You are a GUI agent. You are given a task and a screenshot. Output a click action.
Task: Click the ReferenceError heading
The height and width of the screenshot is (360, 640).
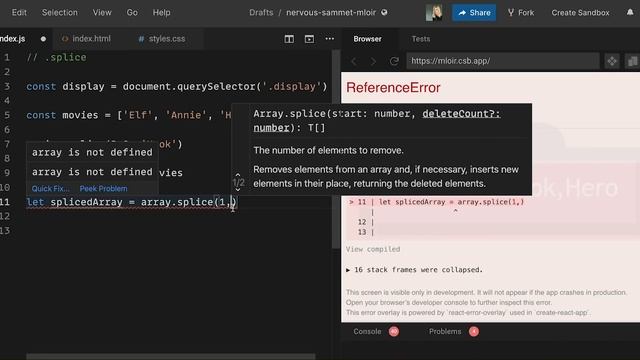393,88
